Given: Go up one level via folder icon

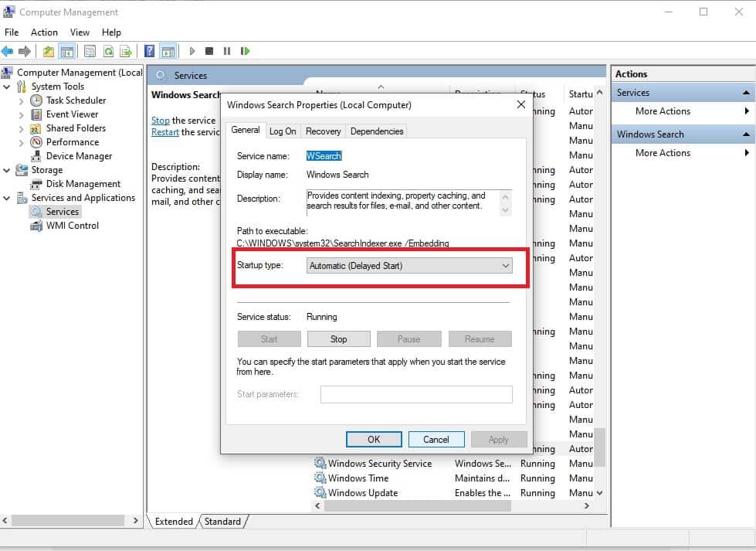Looking at the screenshot, I should [x=48, y=51].
